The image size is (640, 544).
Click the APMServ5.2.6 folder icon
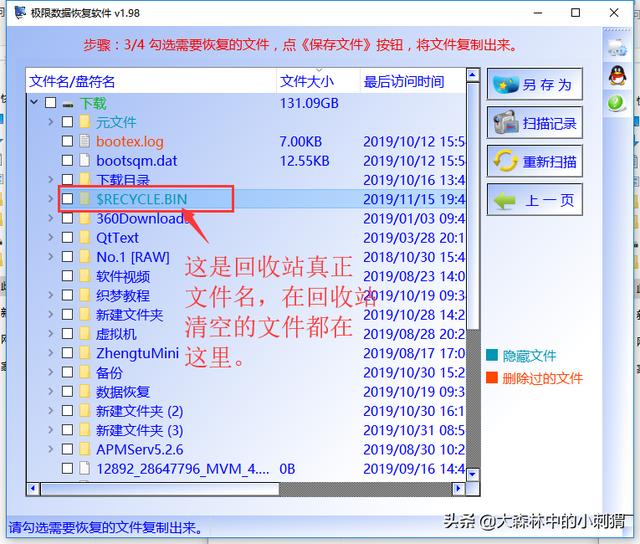84,449
